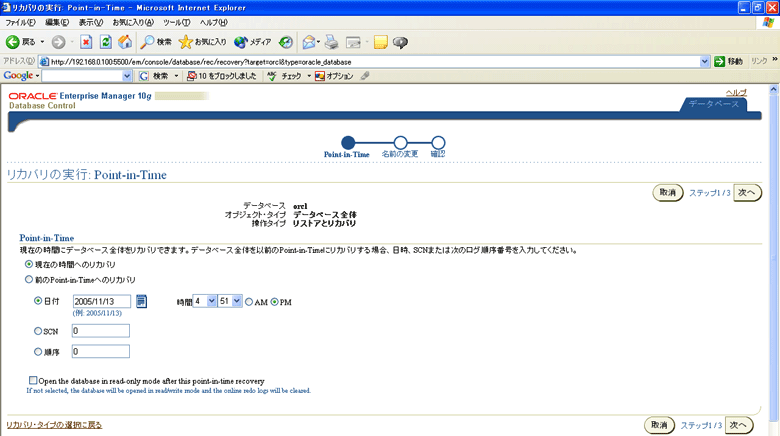The width and height of the screenshot is (780, 436).
Task: Click the Google logo in toolbar
Action: [x=18, y=76]
